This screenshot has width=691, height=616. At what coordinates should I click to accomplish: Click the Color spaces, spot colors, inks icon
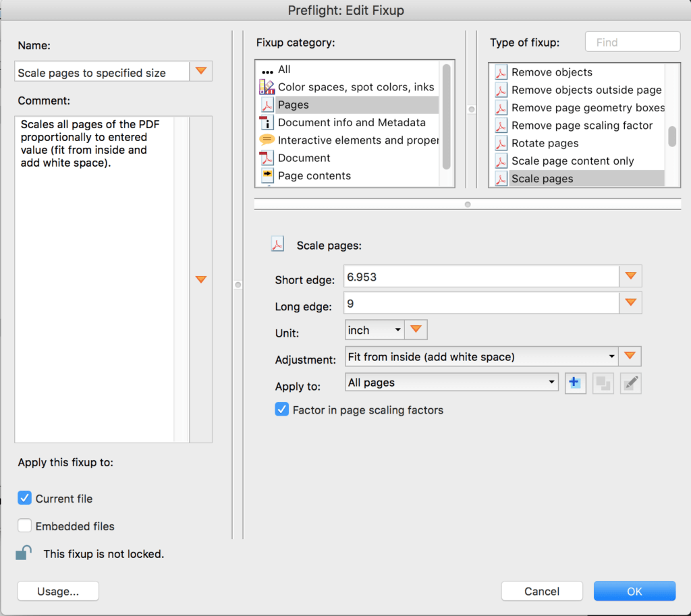pyautogui.click(x=267, y=87)
